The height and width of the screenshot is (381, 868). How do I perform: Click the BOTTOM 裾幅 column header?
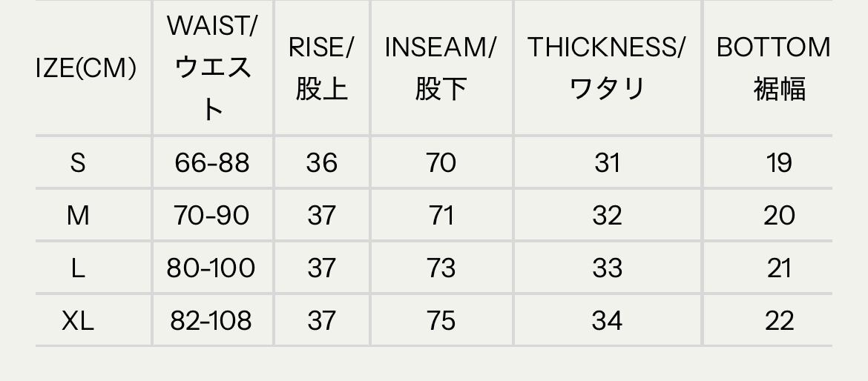click(x=773, y=67)
